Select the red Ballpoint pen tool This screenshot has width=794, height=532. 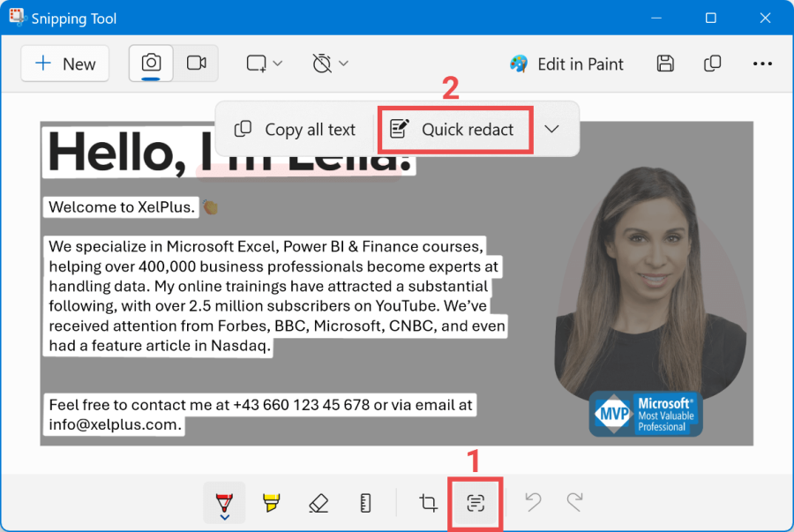[224, 503]
